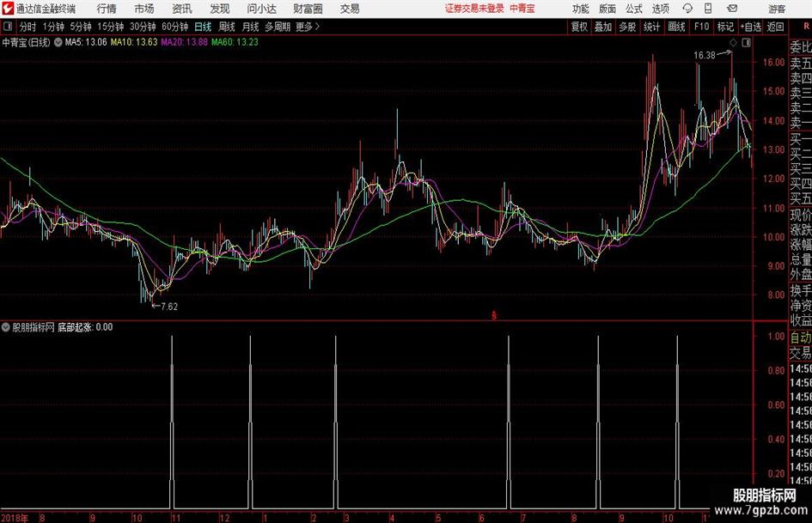This screenshot has height=523, width=812.
Task: Click the red Tongdaxin logo icon
Action: (8, 9)
